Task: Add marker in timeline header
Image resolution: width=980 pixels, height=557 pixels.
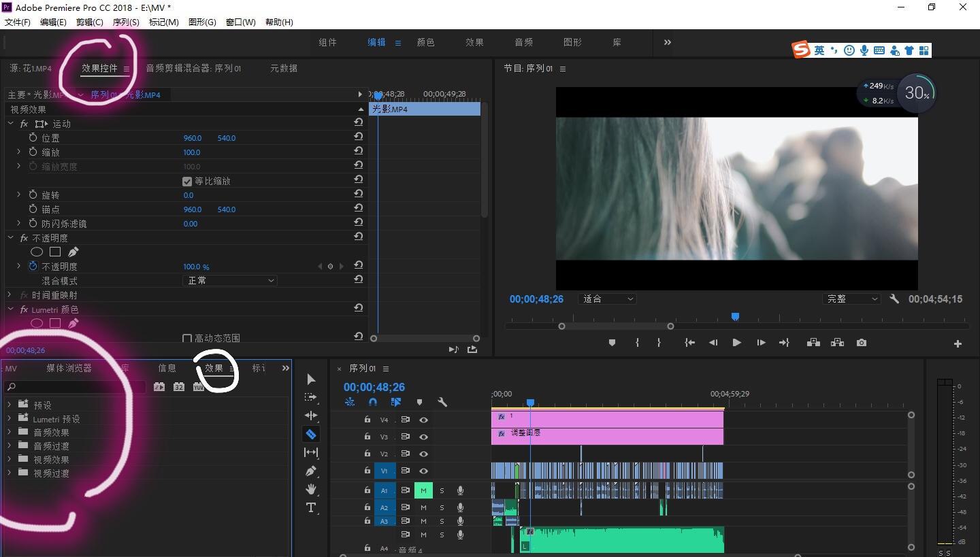Action: point(419,402)
